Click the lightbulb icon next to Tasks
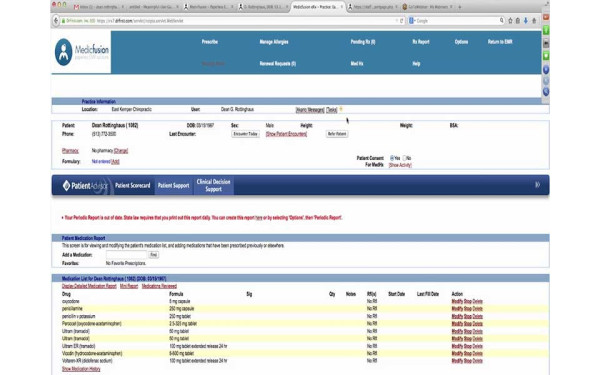Image resolution: width=600 pixels, height=375 pixels. tap(341, 109)
